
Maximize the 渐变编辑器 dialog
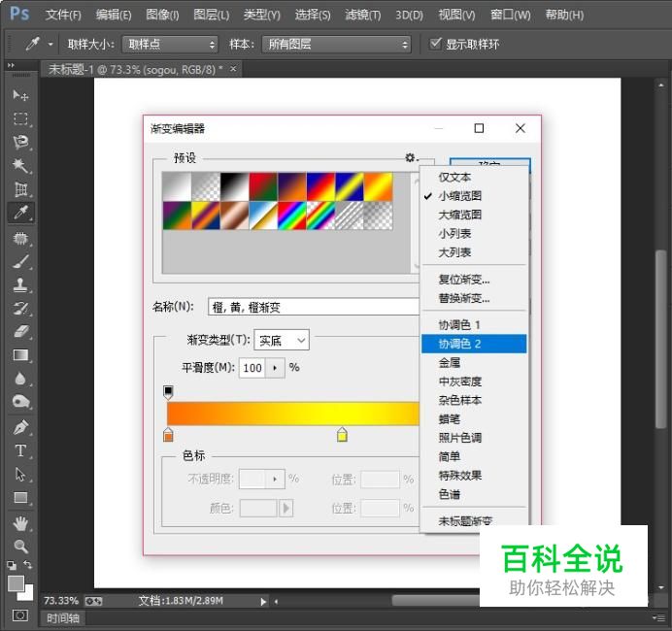pos(479,128)
